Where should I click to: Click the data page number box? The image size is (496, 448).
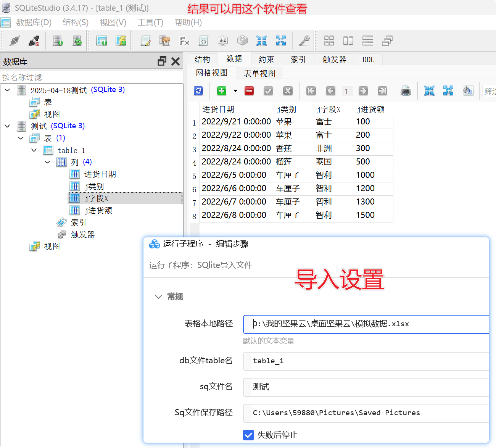(x=347, y=91)
